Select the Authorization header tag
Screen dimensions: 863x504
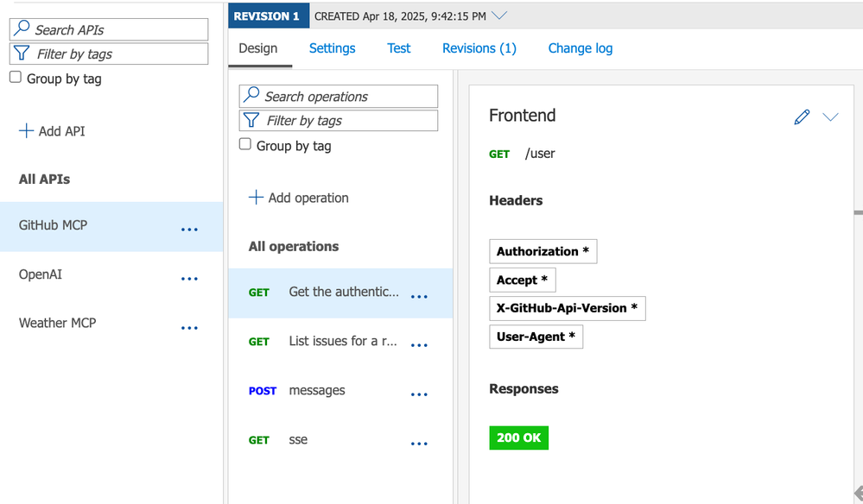[x=543, y=251]
